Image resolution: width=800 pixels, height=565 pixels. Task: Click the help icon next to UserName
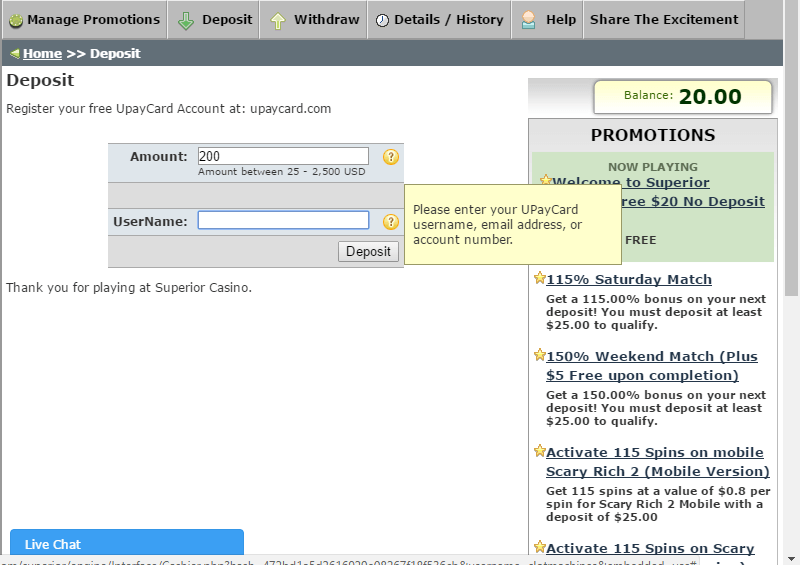[391, 222]
